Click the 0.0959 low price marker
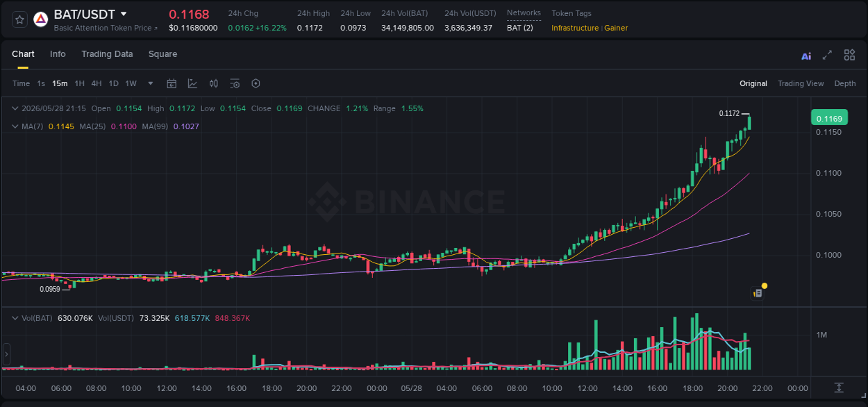 pyautogui.click(x=50, y=289)
